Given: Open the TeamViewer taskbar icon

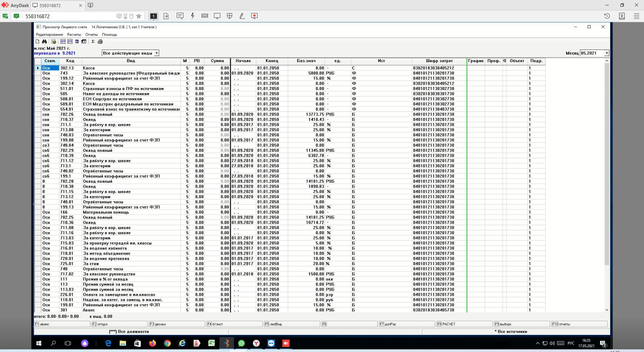Looking at the screenshot, I should [x=271, y=343].
